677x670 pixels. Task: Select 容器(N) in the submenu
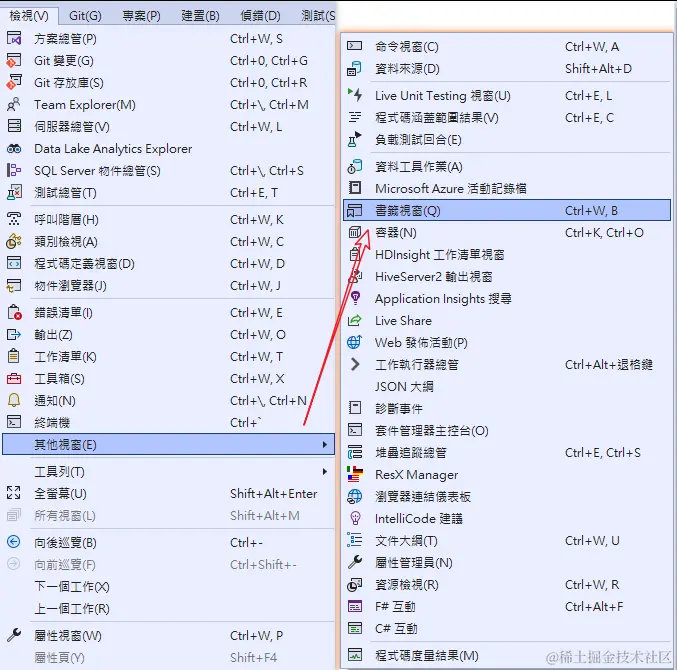[x=507, y=233]
